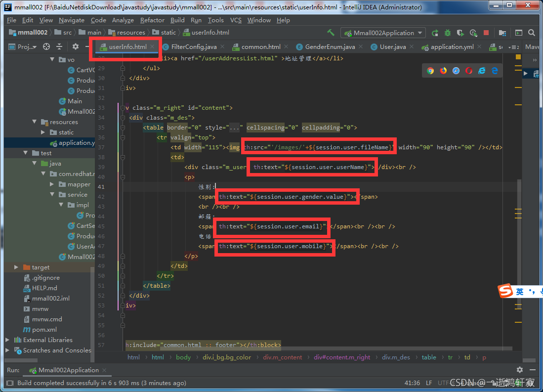
Task: Expand the static folder
Action: (43, 132)
